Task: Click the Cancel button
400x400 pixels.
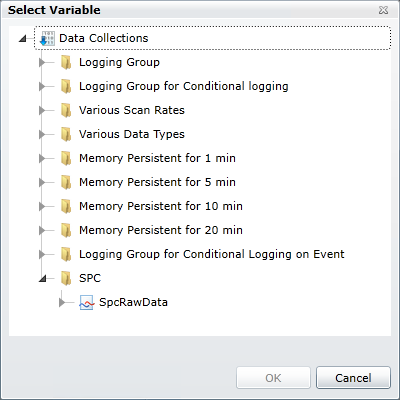Action: click(x=353, y=378)
